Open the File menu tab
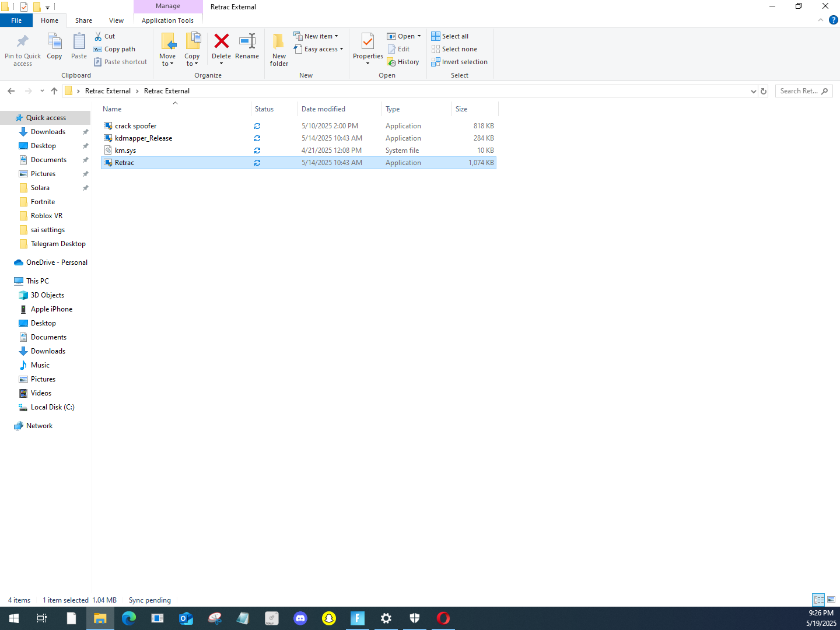The height and width of the screenshot is (630, 840). coord(16,20)
